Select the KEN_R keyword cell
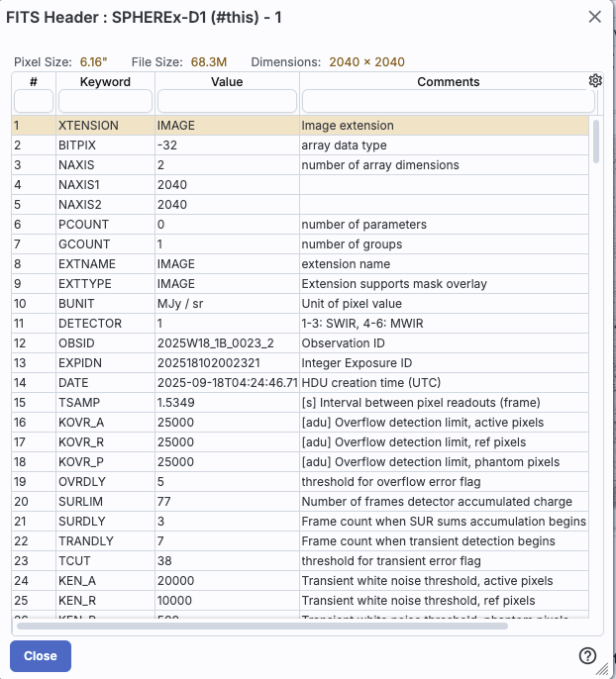Viewport: 616px width, 679px height. (x=105, y=601)
